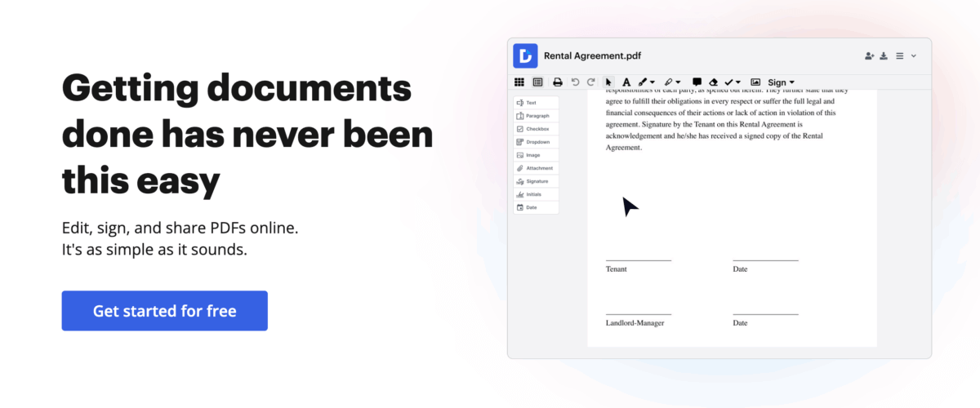Viewport: 980px width, 408px height.
Task: Click 'Edit, sign, and share PDFs online.'
Action: (x=180, y=228)
